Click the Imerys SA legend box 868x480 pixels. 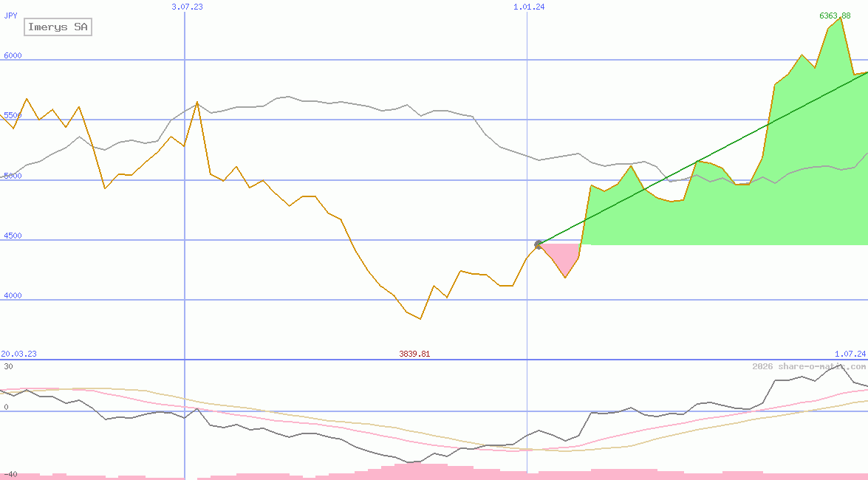pos(58,27)
